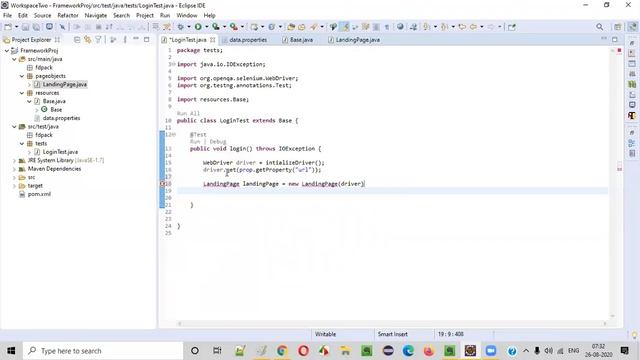
Task: Switch to LandingPage.java editor tab
Action: coord(354,40)
